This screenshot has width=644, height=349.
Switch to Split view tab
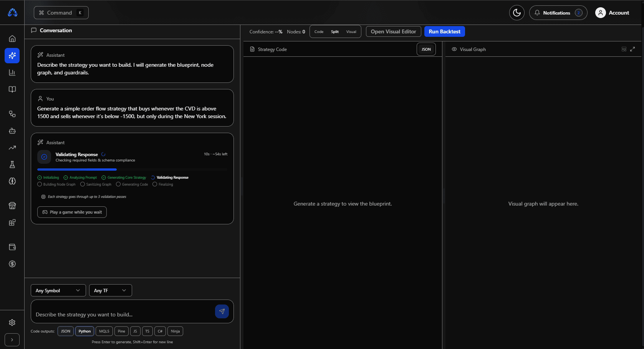[335, 32]
